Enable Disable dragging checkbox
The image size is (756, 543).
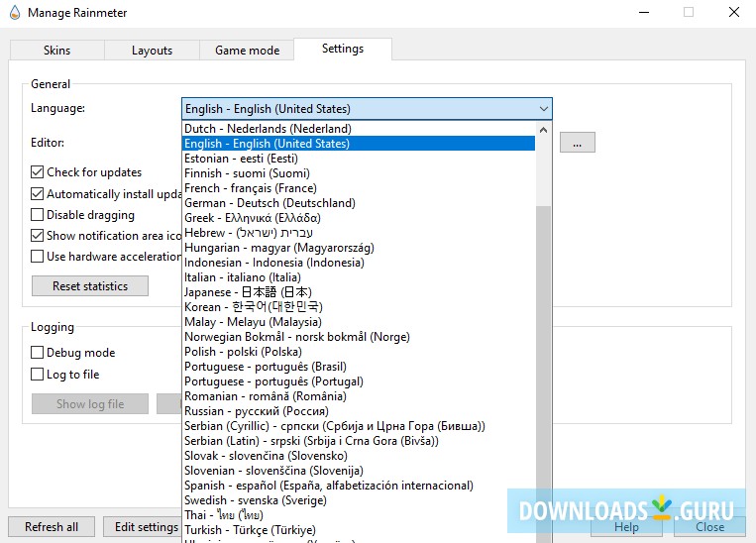[x=37, y=215]
